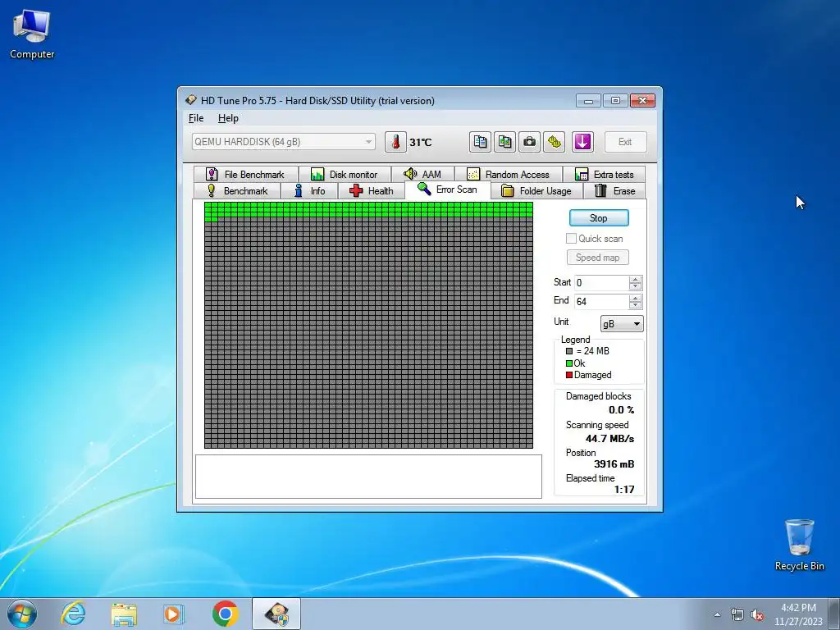This screenshot has height=630, width=840.
Task: Open the Computer desktop icon
Action: click(32, 34)
